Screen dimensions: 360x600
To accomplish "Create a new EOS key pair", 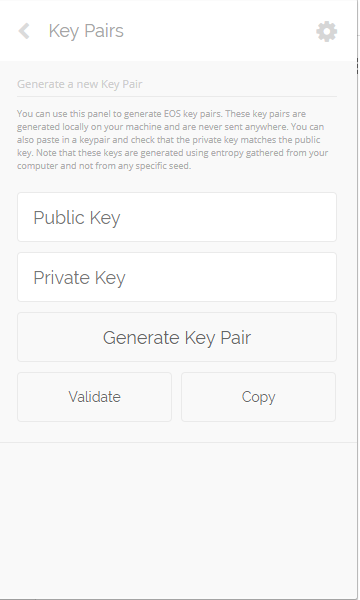I will coord(177,337).
